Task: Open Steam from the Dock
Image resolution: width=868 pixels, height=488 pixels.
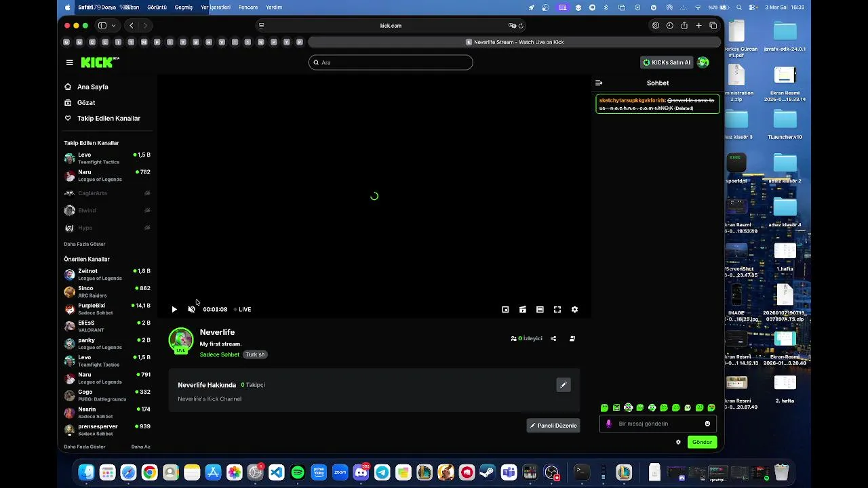Action: coord(488,472)
